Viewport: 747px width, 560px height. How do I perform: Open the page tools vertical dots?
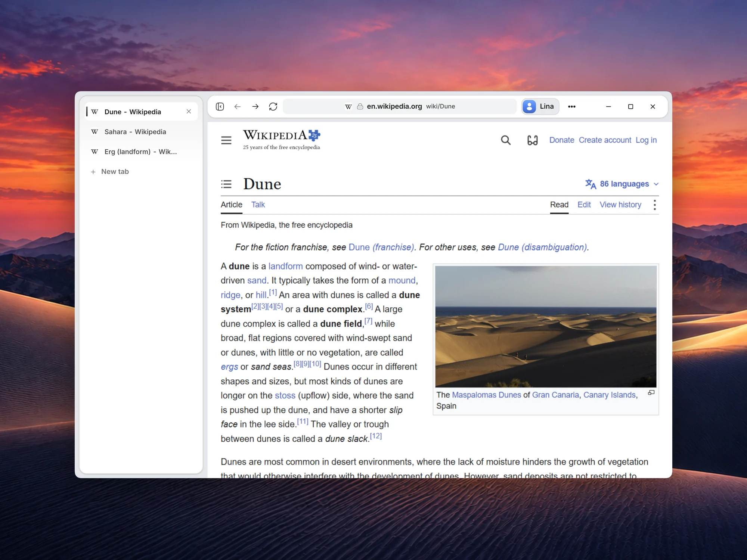(654, 205)
